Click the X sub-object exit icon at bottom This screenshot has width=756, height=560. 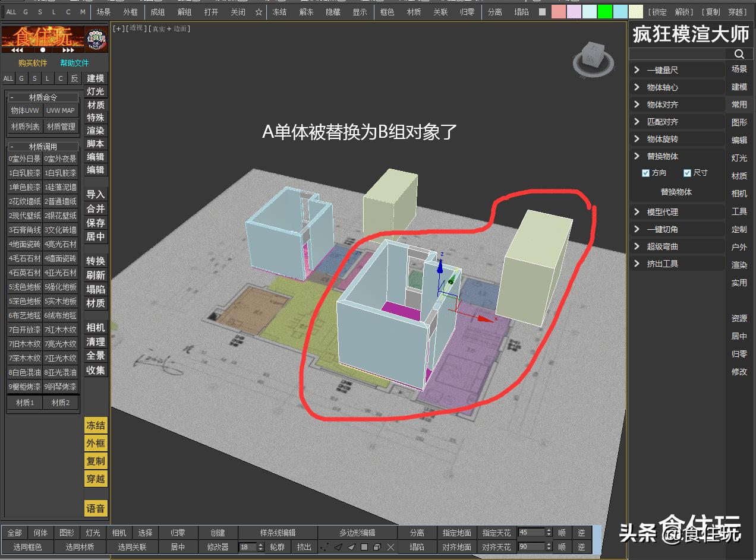pyautogui.click(x=391, y=547)
